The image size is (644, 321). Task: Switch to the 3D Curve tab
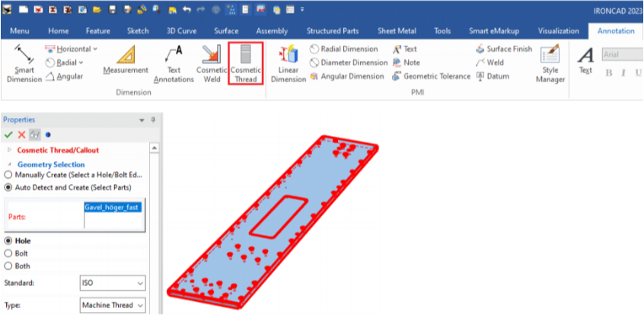(x=181, y=31)
